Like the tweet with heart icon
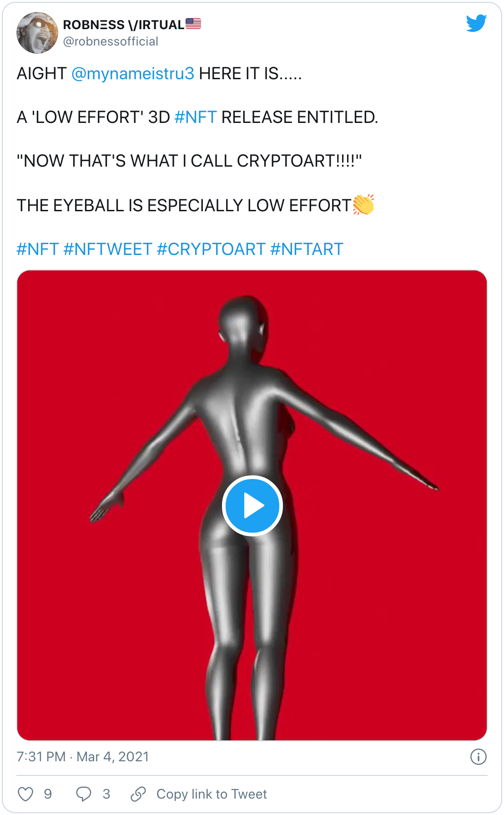504x815 pixels. pos(25,794)
